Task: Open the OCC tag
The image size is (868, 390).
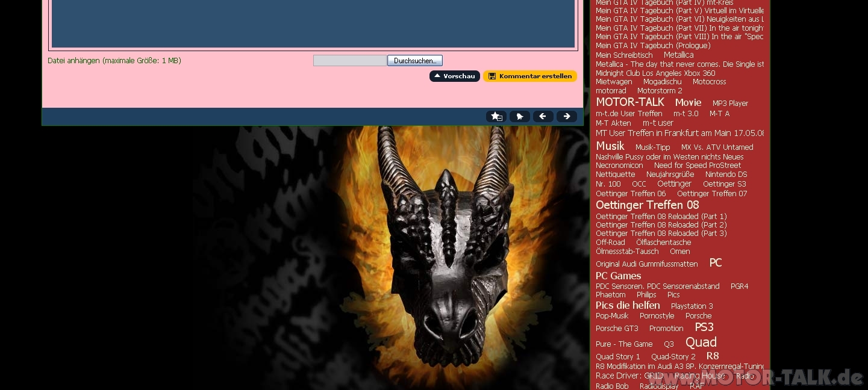Action: [639, 184]
